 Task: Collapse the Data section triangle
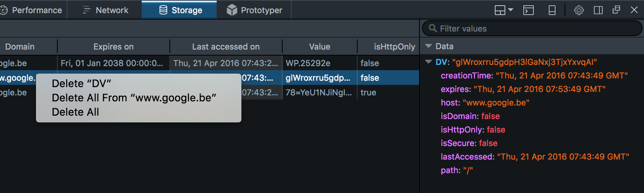pos(428,46)
